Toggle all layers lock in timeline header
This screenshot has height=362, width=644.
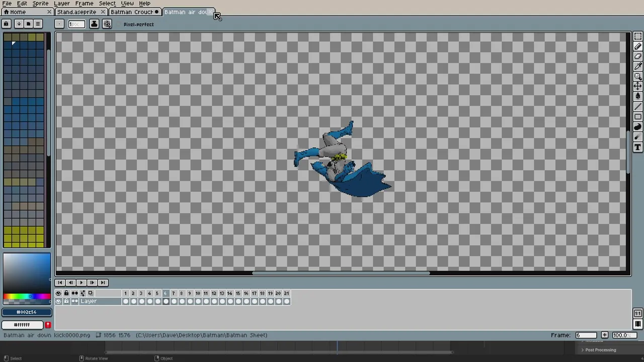pyautogui.click(x=66, y=293)
